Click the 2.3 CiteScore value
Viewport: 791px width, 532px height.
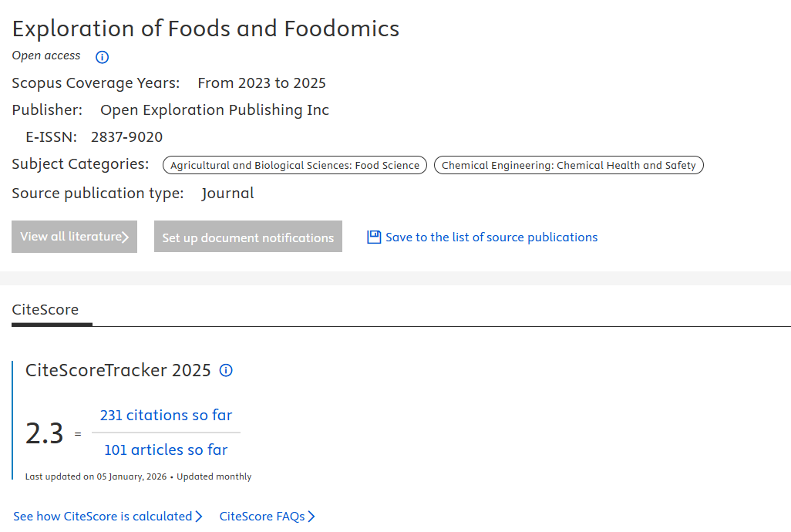click(x=45, y=434)
